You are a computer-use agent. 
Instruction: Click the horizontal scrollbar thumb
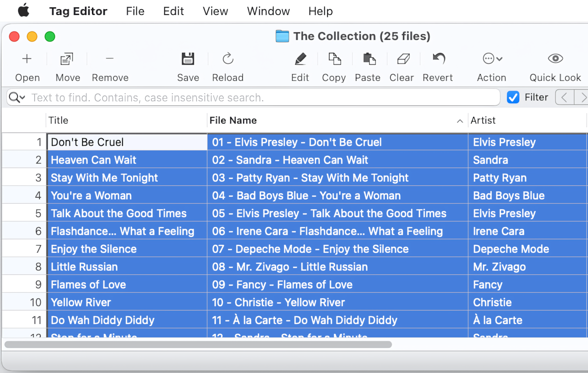[198, 345]
